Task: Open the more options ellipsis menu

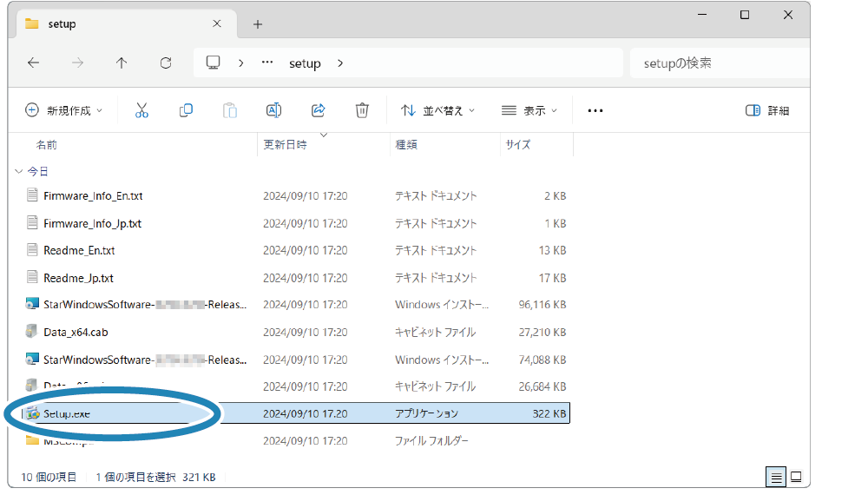Action: [595, 110]
